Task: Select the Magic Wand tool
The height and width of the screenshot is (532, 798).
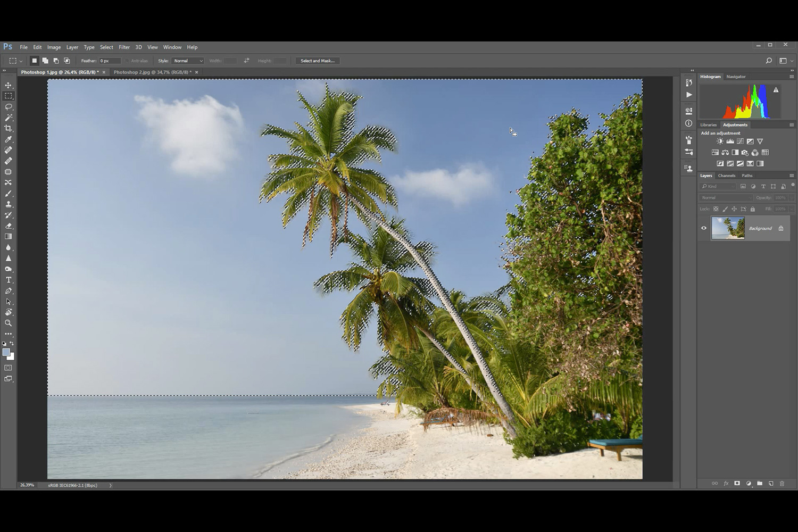Action: 9,118
